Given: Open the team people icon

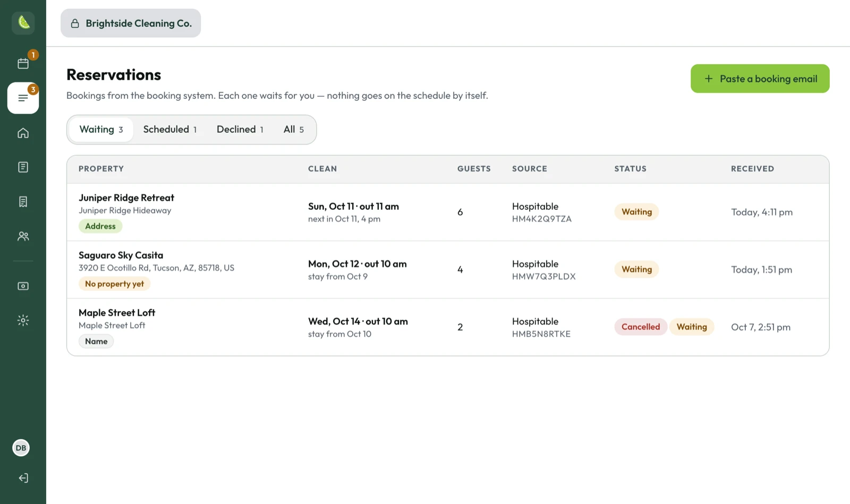Looking at the screenshot, I should pyautogui.click(x=23, y=236).
